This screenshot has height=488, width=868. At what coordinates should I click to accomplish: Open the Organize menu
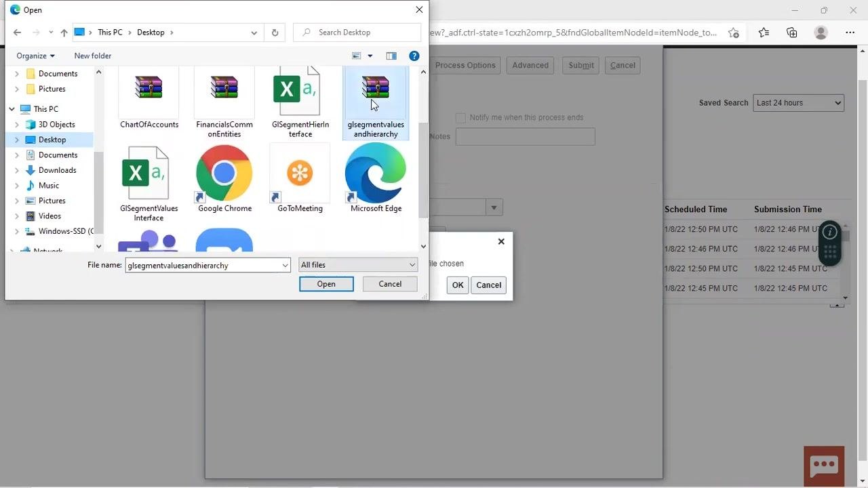pos(35,56)
